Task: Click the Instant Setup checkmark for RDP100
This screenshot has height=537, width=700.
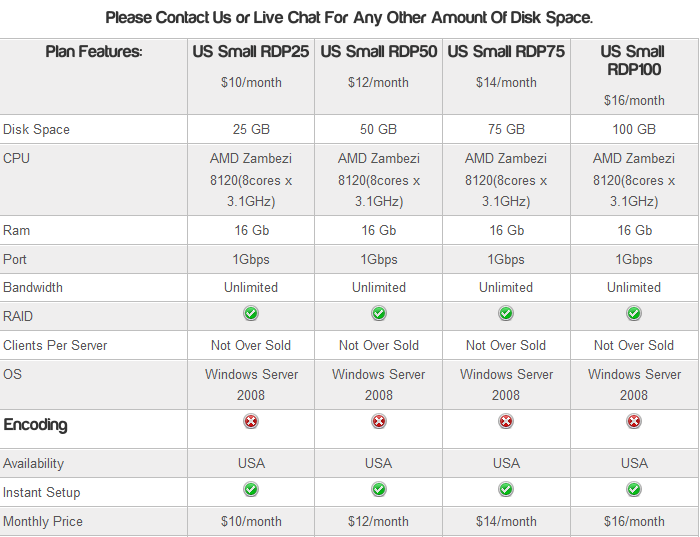Action: pyautogui.click(x=634, y=490)
